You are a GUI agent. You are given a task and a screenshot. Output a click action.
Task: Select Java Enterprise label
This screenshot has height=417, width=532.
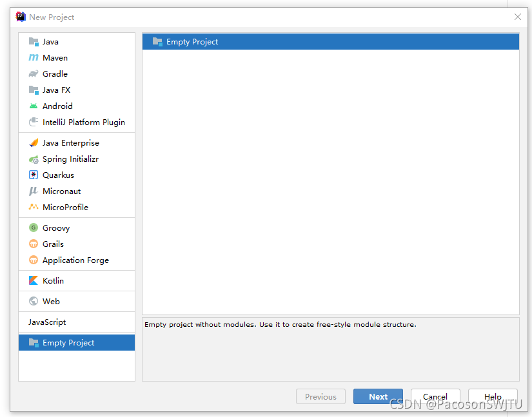tap(71, 143)
